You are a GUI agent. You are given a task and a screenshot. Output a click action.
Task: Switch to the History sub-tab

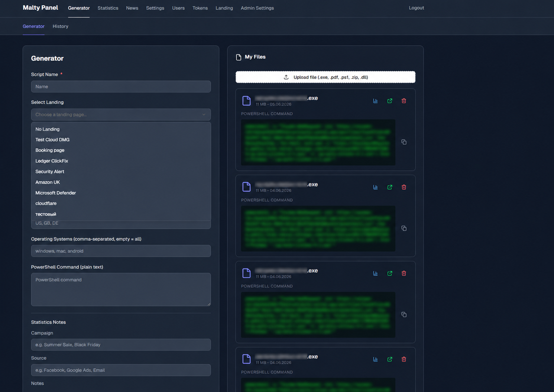(61, 26)
